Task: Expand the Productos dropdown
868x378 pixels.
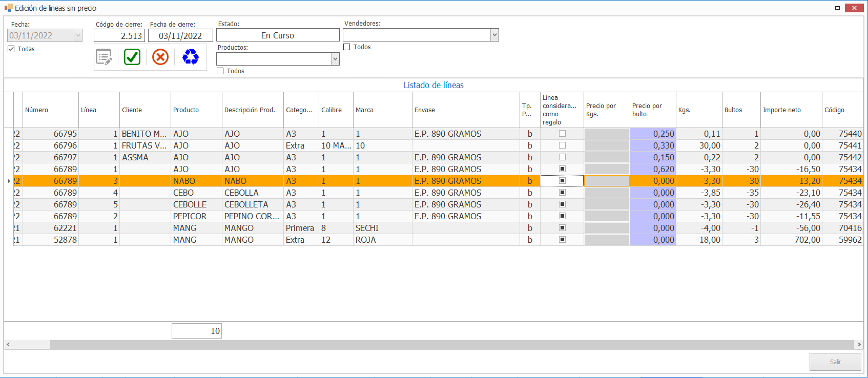Action: pyautogui.click(x=335, y=59)
